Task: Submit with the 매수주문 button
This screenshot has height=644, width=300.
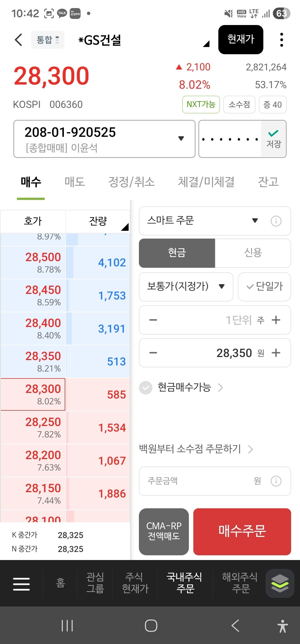Action: point(242,532)
